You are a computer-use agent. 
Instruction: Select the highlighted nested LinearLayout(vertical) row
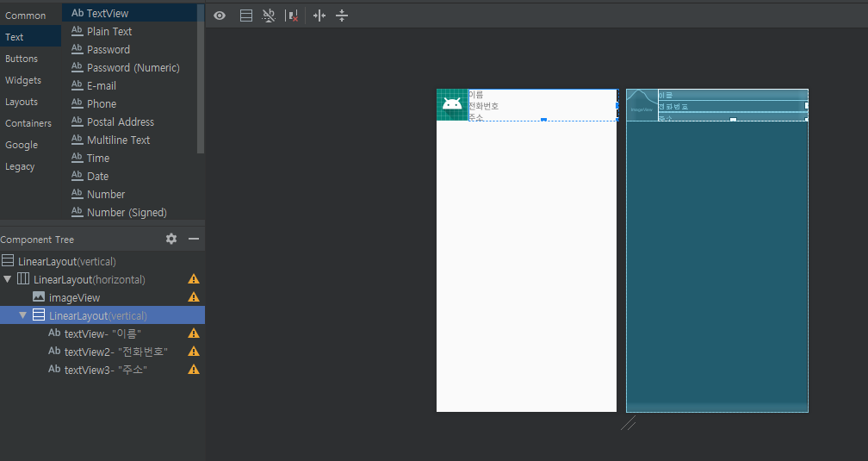click(x=102, y=315)
